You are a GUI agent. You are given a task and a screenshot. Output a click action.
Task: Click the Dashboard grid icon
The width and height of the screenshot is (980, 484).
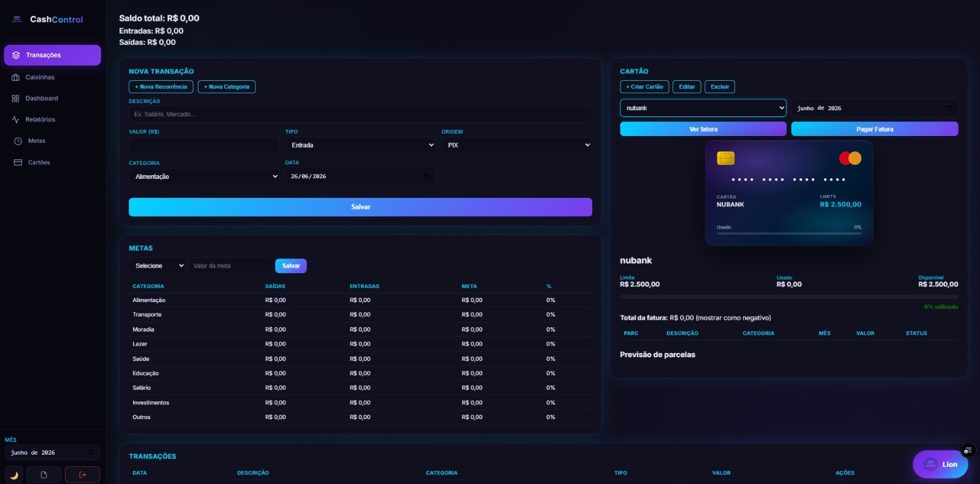[16, 99]
